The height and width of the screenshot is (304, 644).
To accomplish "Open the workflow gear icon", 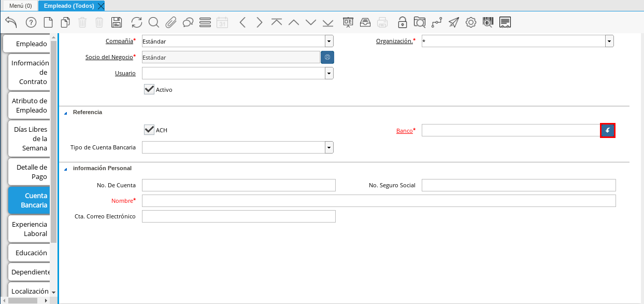I will [470, 22].
